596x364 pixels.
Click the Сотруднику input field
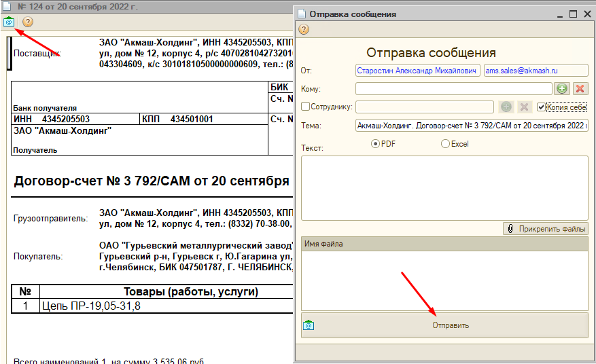(425, 107)
